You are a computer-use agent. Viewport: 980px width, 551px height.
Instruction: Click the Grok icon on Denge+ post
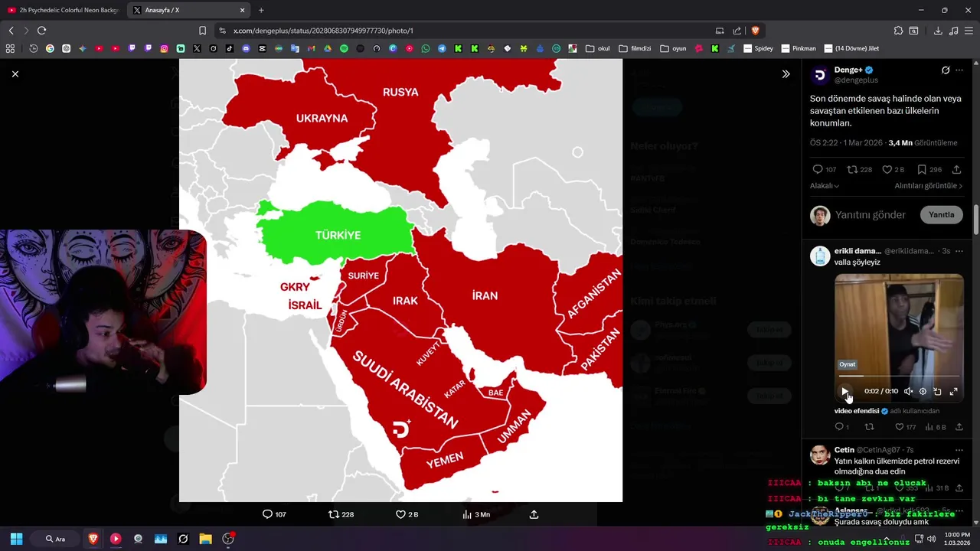(x=946, y=70)
